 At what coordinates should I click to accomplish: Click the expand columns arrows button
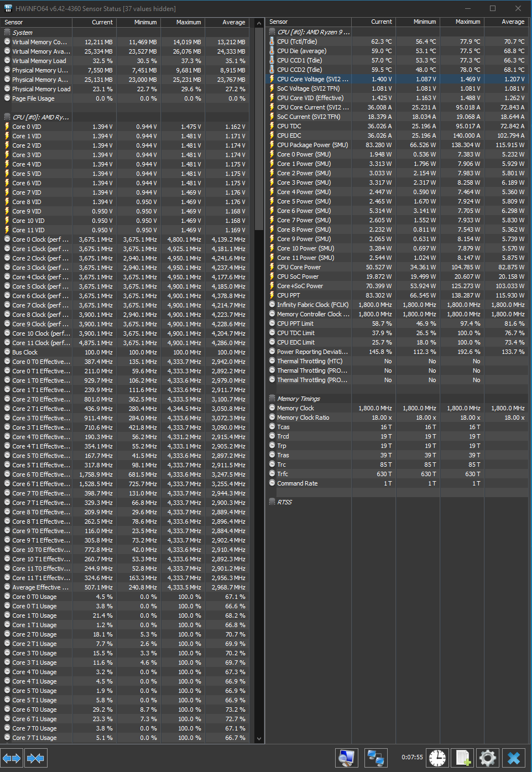(12, 758)
